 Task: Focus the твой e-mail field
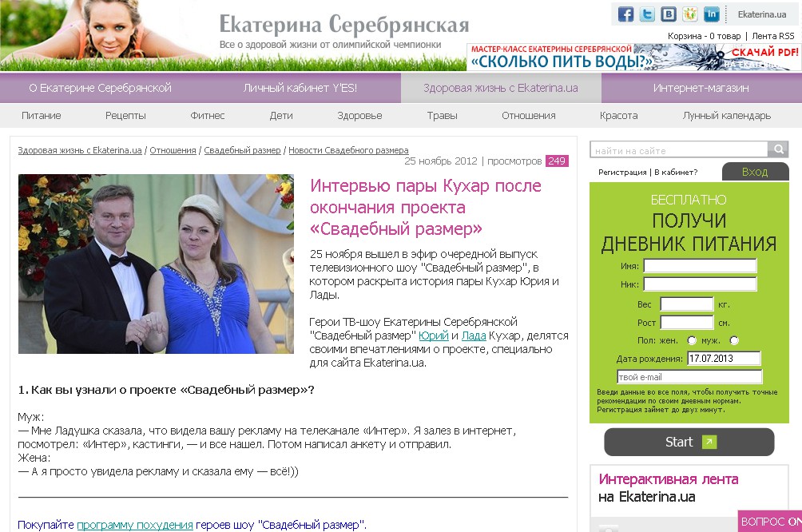[689, 376]
